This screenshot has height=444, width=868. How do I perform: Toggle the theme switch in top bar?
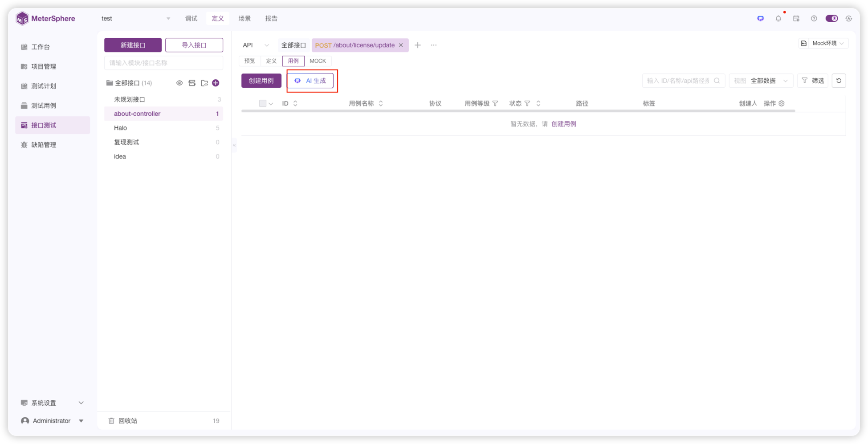[x=831, y=19]
